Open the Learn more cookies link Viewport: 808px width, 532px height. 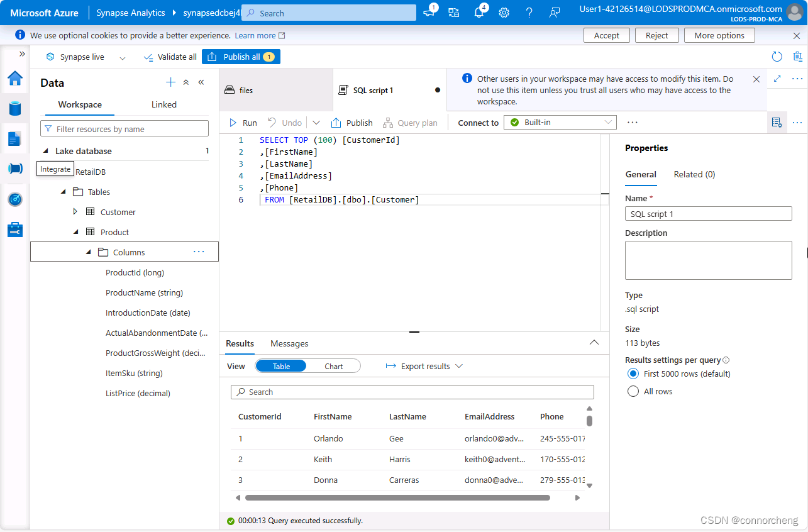tap(260, 35)
